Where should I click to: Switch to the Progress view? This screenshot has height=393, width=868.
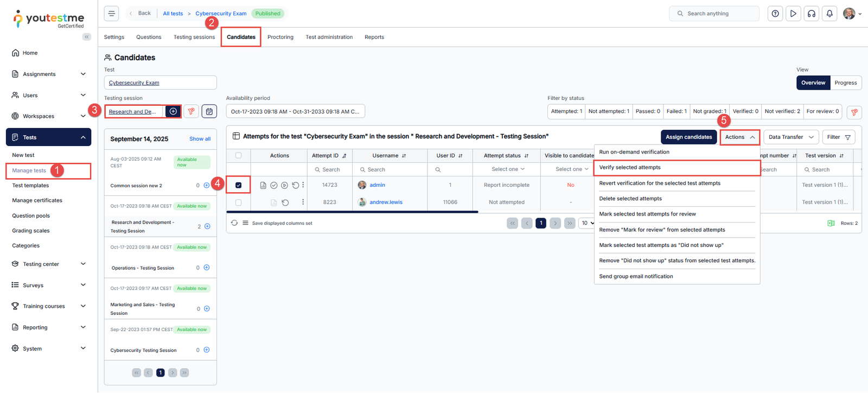point(845,83)
